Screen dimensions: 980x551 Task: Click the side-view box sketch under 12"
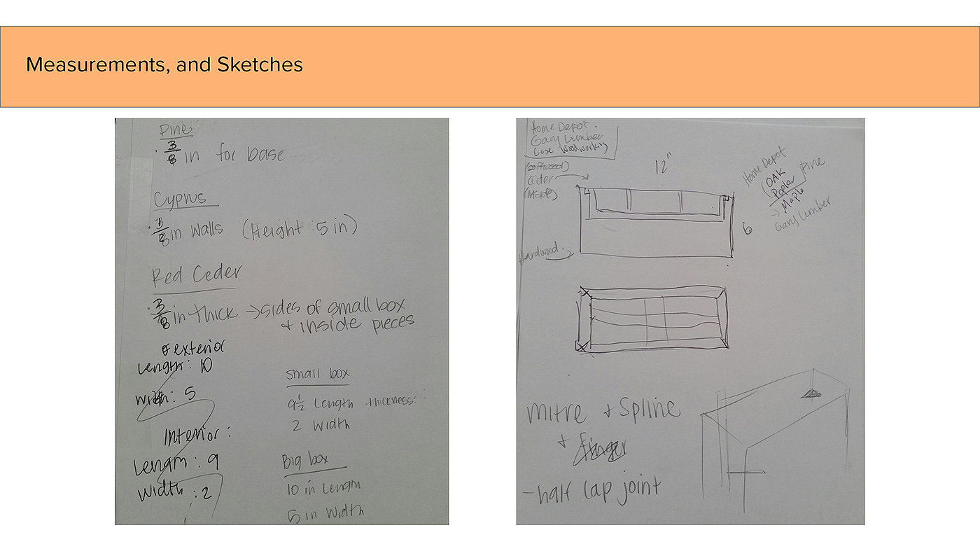click(655, 221)
